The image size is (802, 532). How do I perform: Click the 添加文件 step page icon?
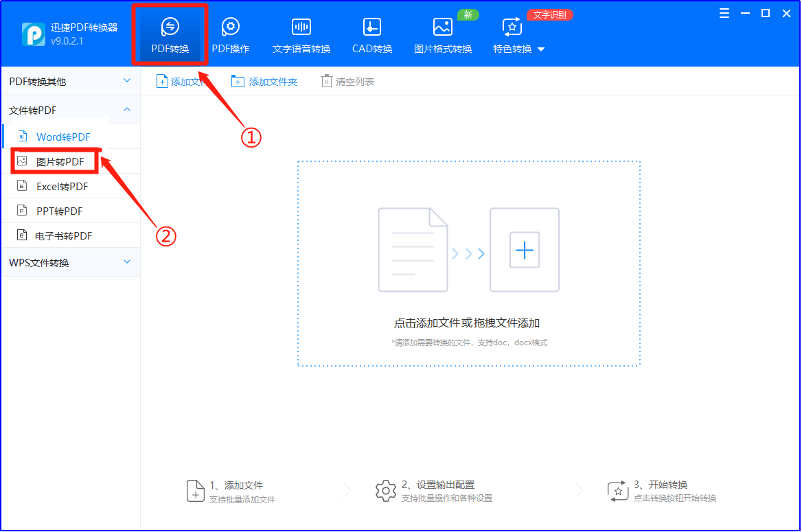point(196,491)
